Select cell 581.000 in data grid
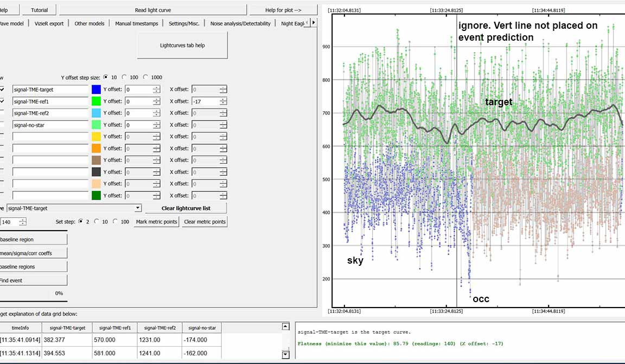The width and height of the screenshot is (625, 364). click(x=115, y=353)
